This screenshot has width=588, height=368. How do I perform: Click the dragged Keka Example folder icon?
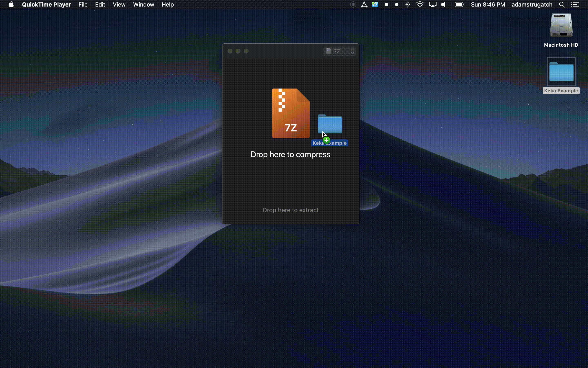pyautogui.click(x=330, y=124)
